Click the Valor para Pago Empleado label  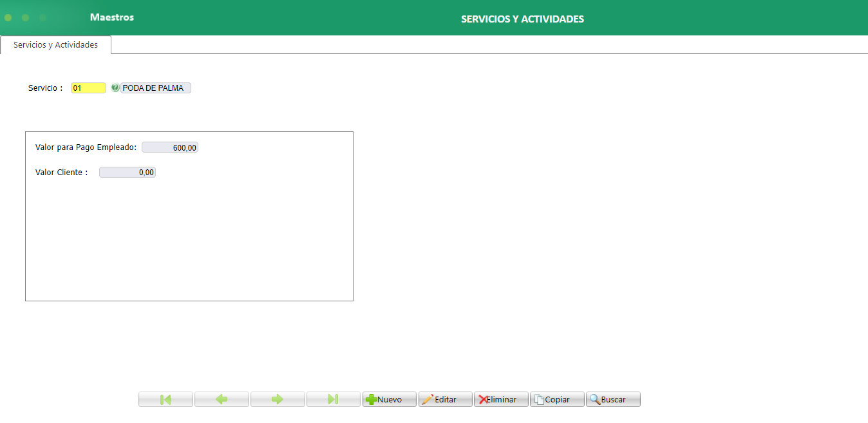86,147
